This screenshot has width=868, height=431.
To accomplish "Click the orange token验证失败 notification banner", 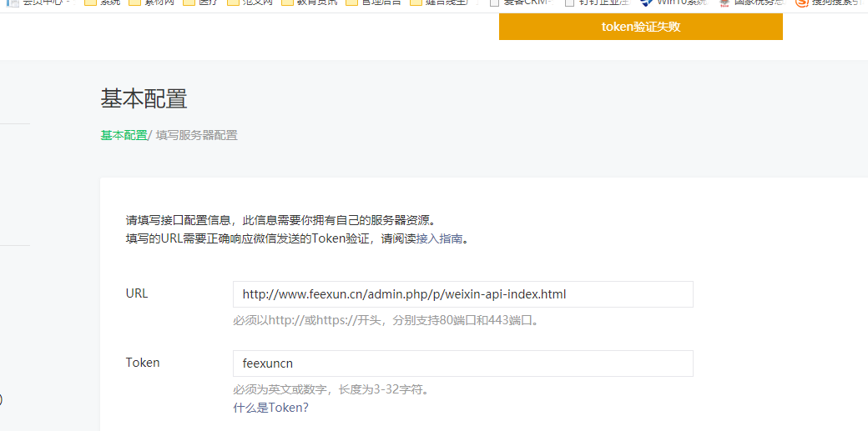I will 640,27.
